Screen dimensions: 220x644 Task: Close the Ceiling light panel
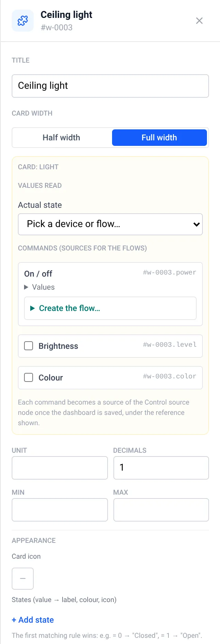pyautogui.click(x=199, y=21)
